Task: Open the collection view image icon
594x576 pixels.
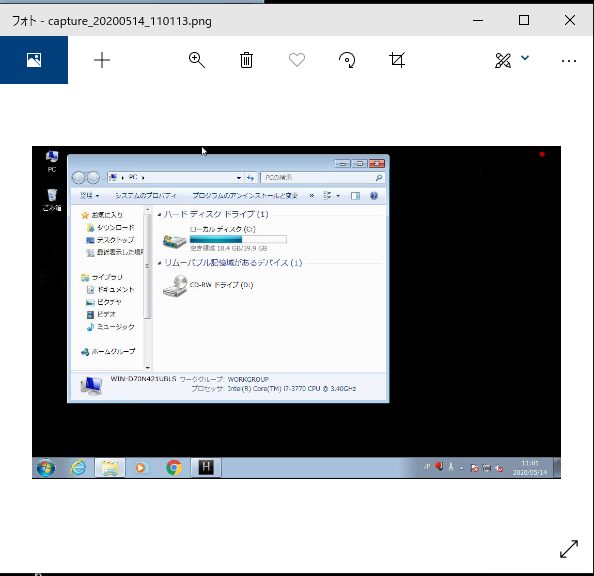Action: (34, 60)
